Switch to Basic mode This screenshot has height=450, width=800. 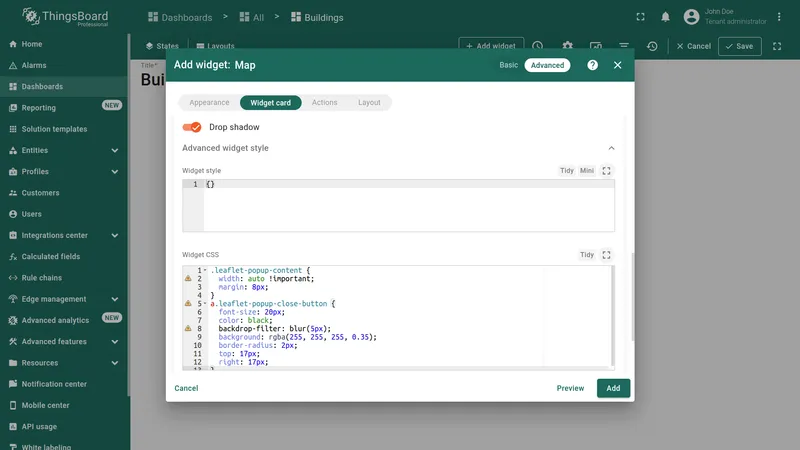click(508, 65)
